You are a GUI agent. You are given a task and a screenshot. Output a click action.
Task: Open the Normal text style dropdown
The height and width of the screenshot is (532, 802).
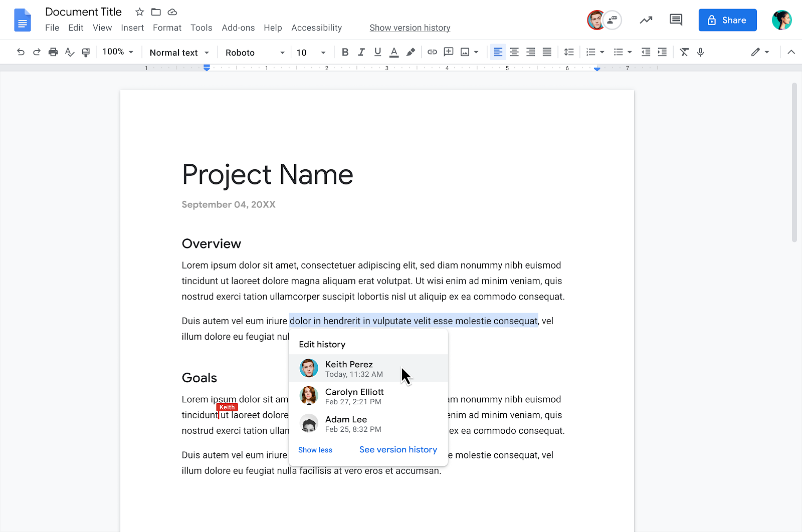178,52
